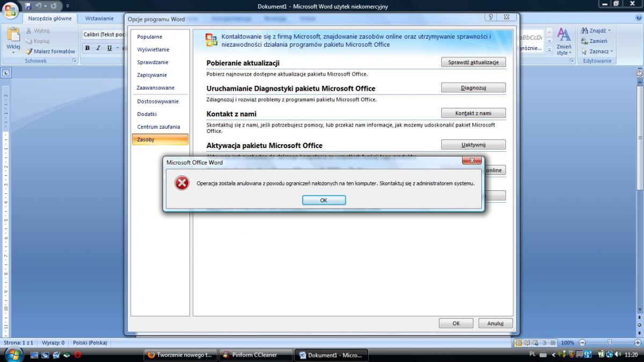Click OK in the error message box
The height and width of the screenshot is (362, 644).
click(324, 200)
